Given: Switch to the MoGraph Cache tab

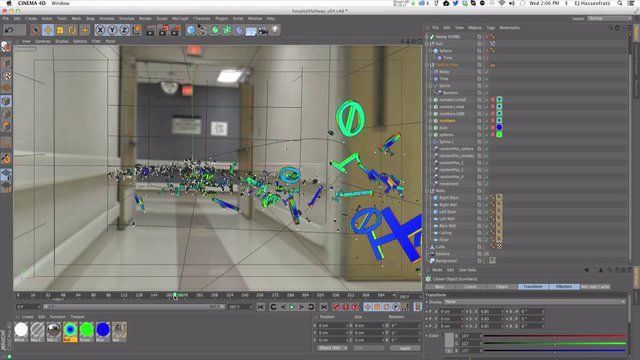Looking at the screenshot, I should tap(595, 287).
